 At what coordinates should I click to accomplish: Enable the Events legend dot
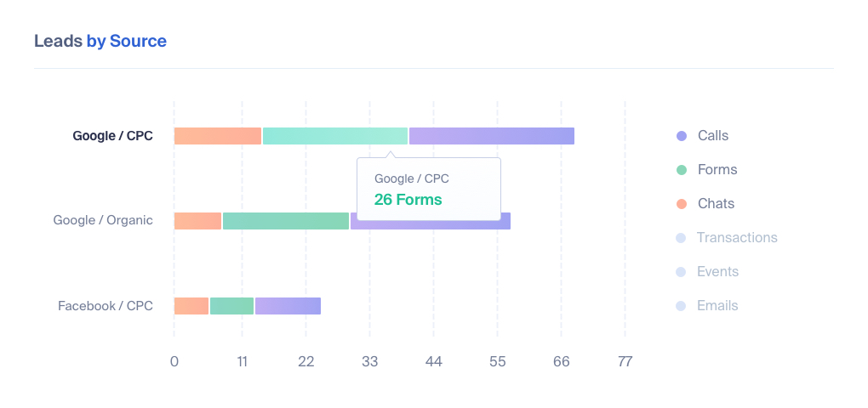click(682, 272)
